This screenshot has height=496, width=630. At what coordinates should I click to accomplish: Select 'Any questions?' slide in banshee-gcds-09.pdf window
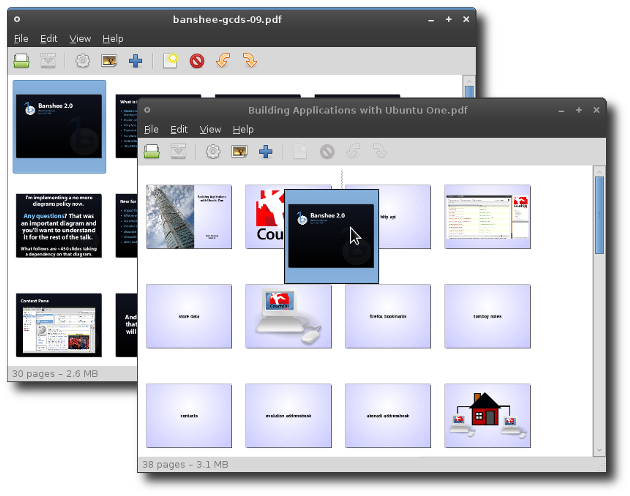59,225
